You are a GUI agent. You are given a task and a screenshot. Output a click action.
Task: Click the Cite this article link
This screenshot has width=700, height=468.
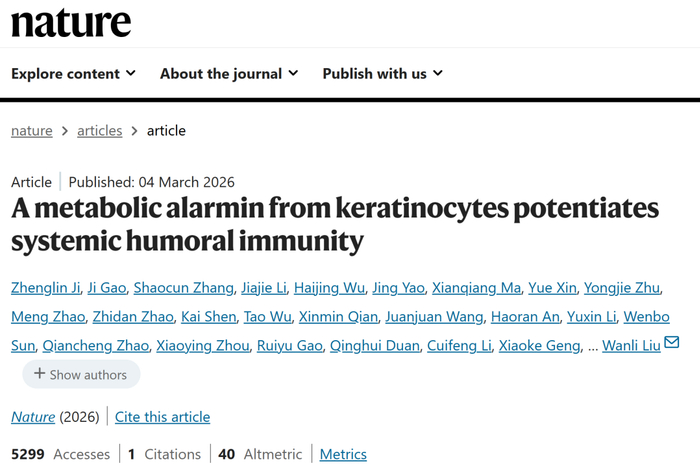162,416
